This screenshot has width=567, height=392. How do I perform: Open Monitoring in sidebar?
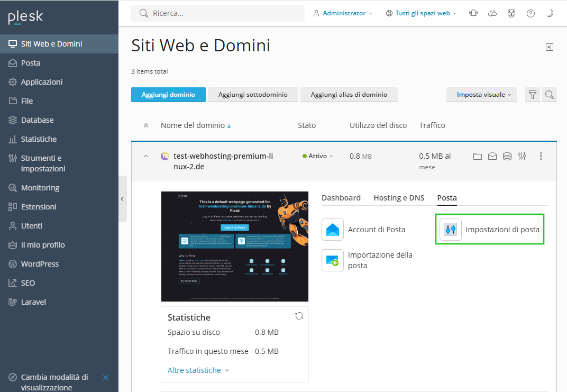[x=59, y=188]
